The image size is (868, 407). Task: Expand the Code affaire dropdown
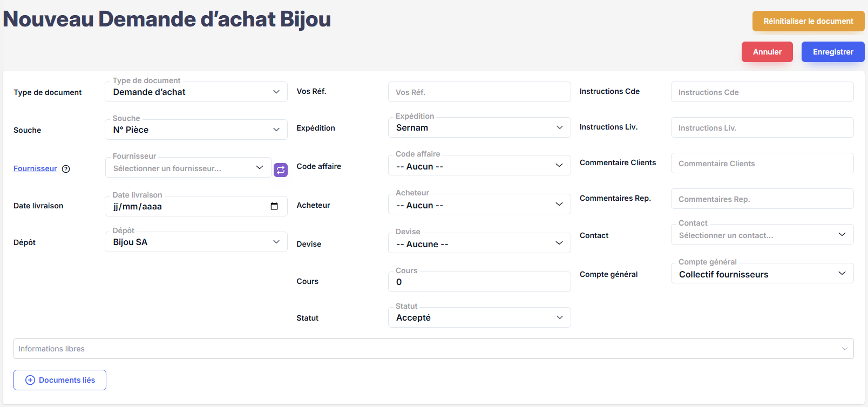tap(479, 166)
